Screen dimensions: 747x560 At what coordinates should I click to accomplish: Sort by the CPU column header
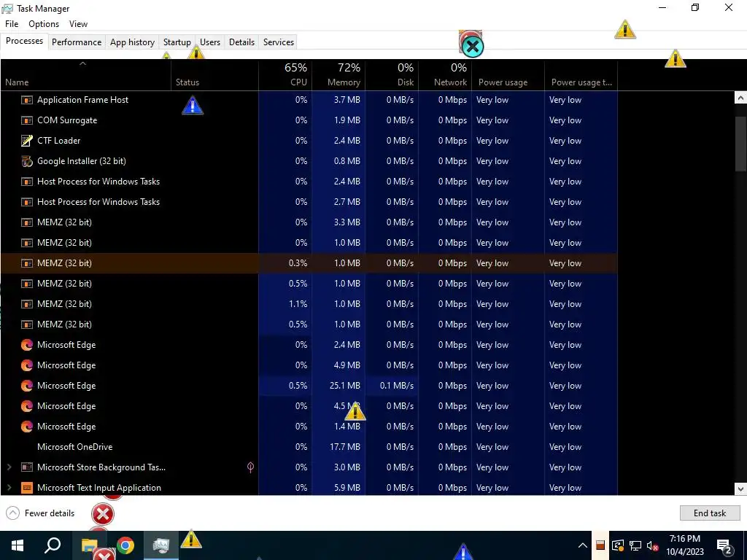pos(285,75)
